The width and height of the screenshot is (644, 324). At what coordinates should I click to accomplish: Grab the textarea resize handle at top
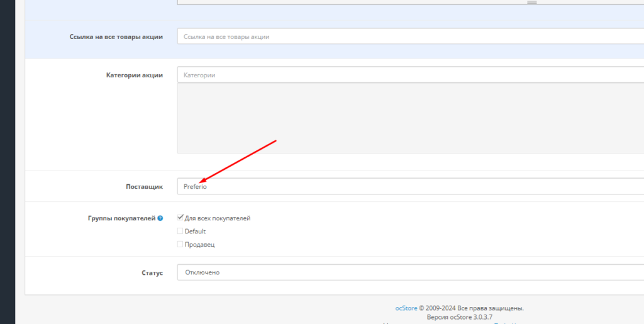coord(531,3)
